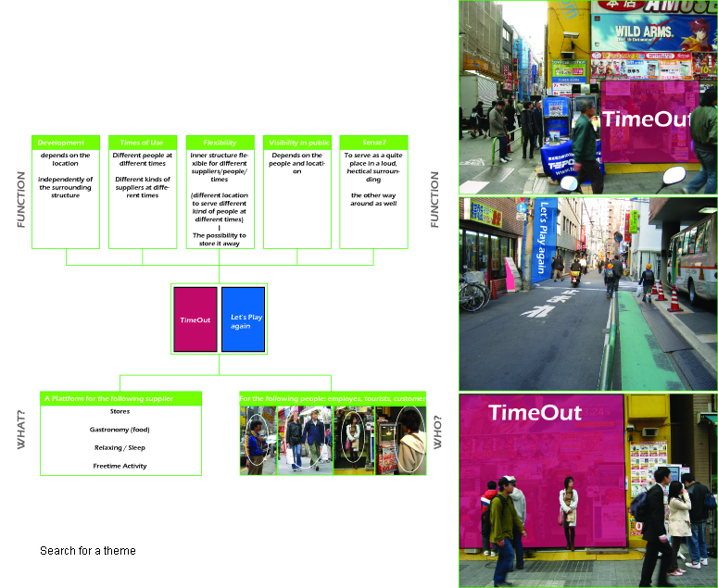The width and height of the screenshot is (718, 588).
Task: Click the left vertical FUNCTION label
Action: click(21, 199)
